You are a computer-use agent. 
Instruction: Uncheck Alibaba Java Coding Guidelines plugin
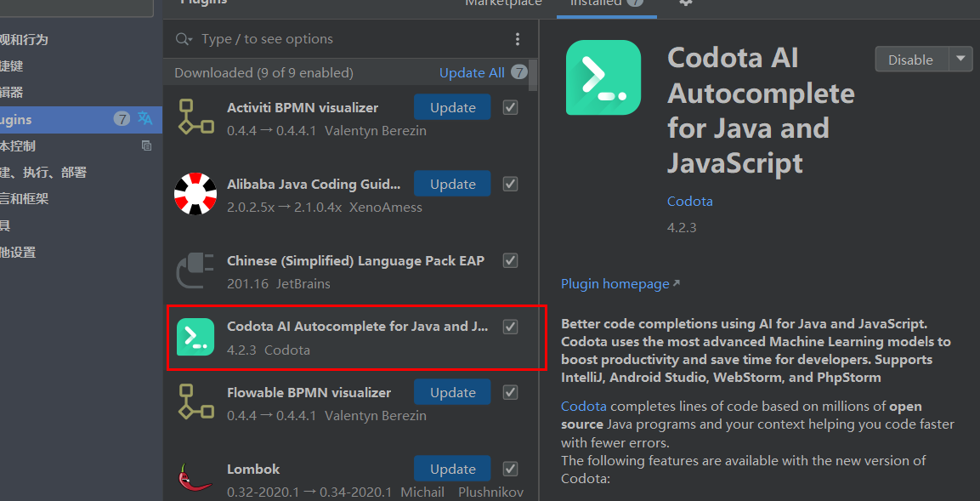tap(511, 184)
